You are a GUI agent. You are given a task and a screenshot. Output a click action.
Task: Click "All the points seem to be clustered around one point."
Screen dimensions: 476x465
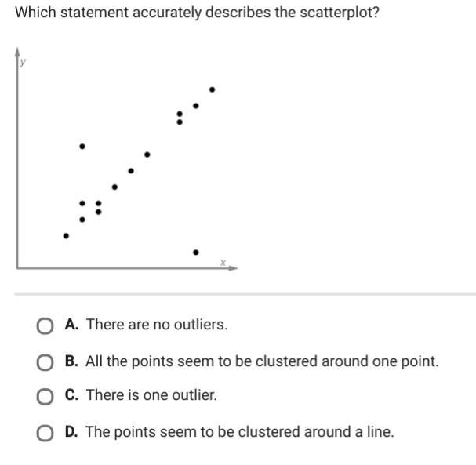pos(262,362)
